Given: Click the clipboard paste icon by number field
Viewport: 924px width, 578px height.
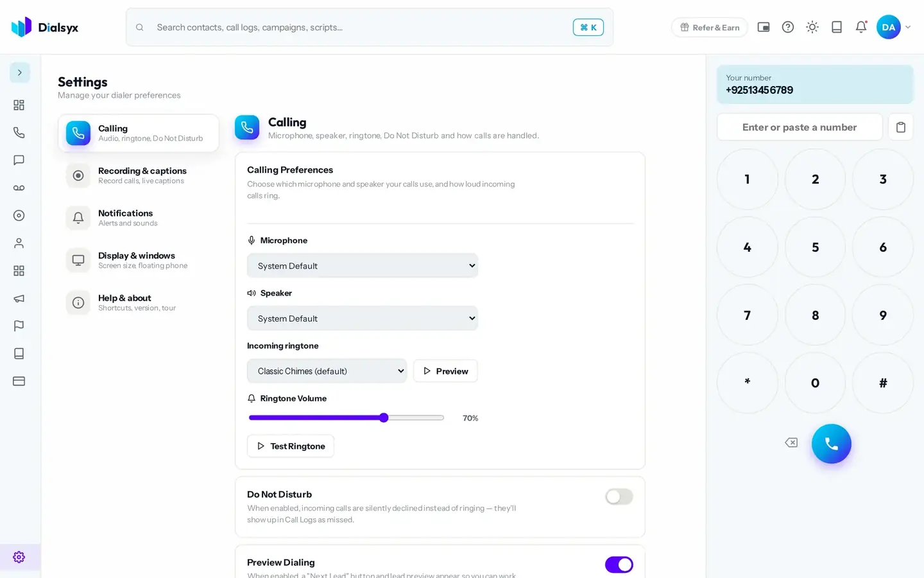Looking at the screenshot, I should click(x=901, y=127).
